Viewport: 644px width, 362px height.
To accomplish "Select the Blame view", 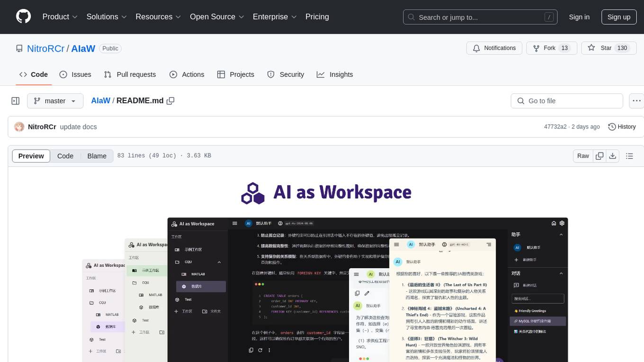I will (97, 156).
